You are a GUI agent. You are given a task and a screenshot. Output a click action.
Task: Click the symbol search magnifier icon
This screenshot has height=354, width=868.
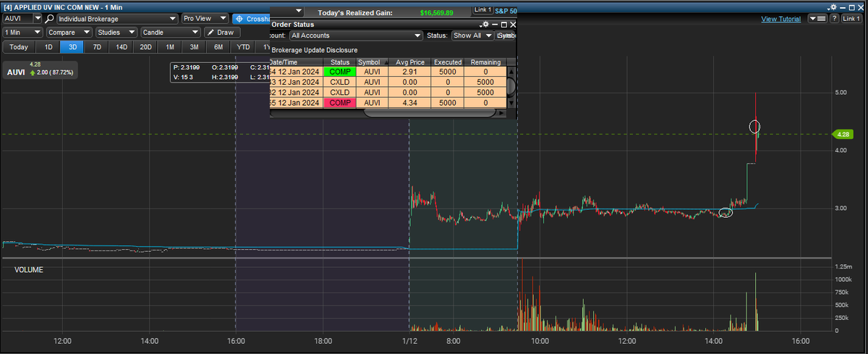click(x=50, y=18)
